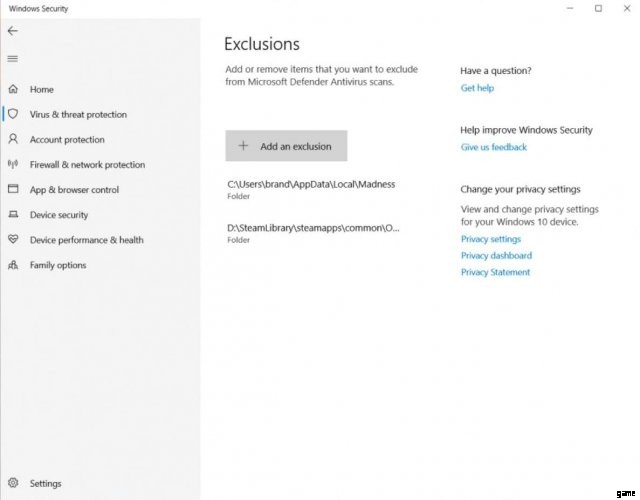640x500 pixels.
Task: Click the Firewall & network protection icon
Action: pos(13,165)
